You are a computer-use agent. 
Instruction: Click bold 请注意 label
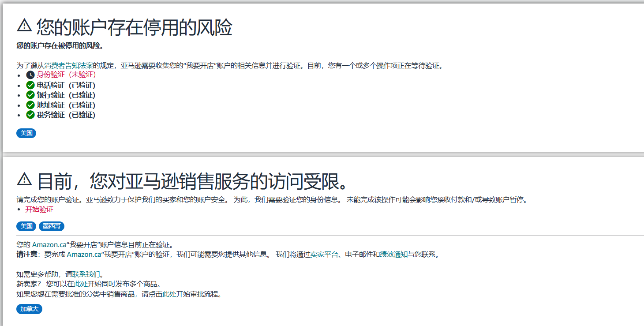pyautogui.click(x=26, y=255)
